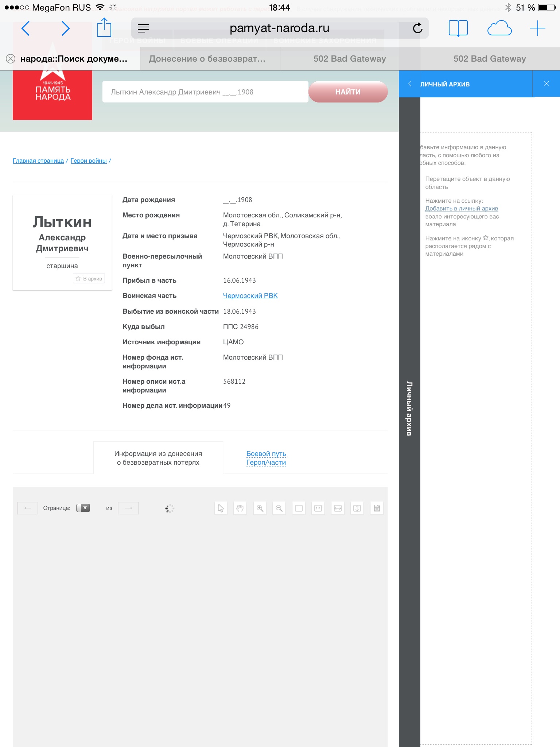This screenshot has height=747, width=560.
Task: Open 'Боевой путь Героя/части' tab
Action: 266,458
